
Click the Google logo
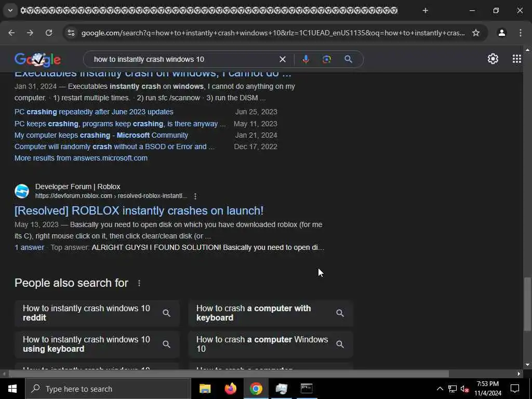pyautogui.click(x=37, y=59)
